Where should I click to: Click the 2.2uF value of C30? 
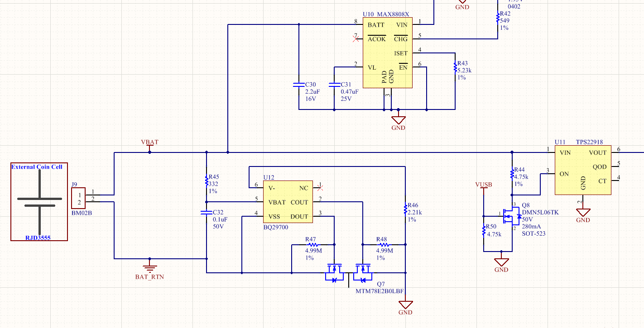pos(313,91)
